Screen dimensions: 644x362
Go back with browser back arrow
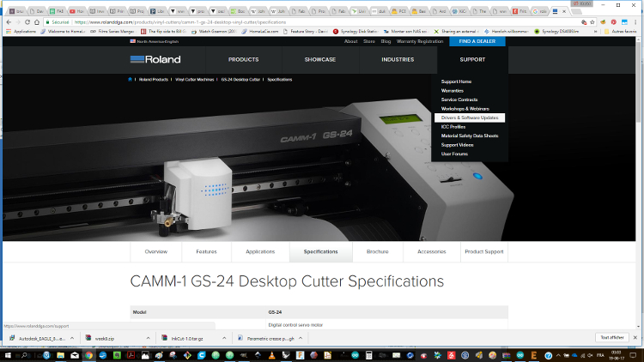[x=9, y=22]
